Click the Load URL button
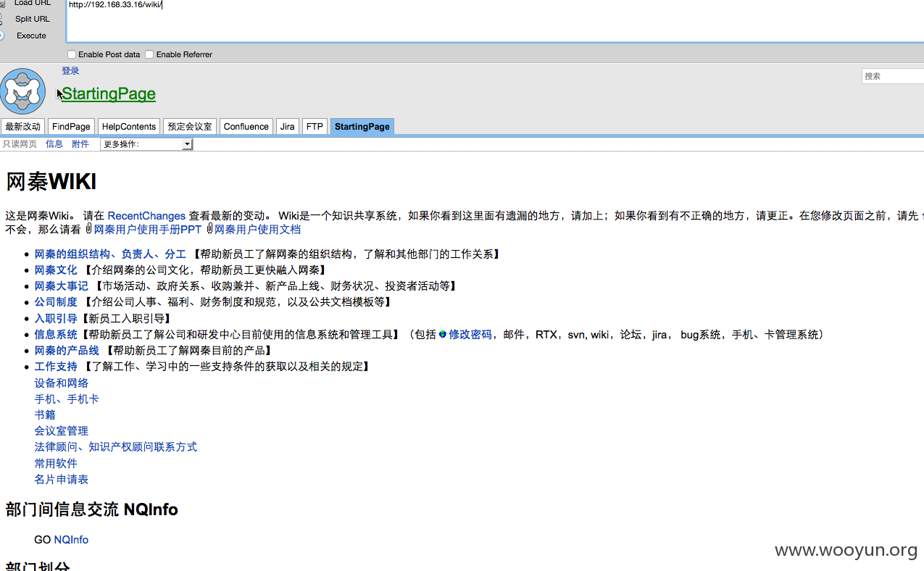This screenshot has width=924, height=571. (x=32, y=3)
